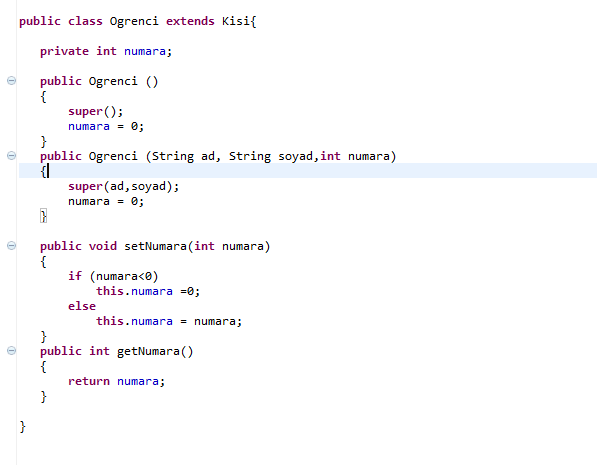597x465 pixels.
Task: Click 'private int numara;' field line
Action: pos(106,51)
